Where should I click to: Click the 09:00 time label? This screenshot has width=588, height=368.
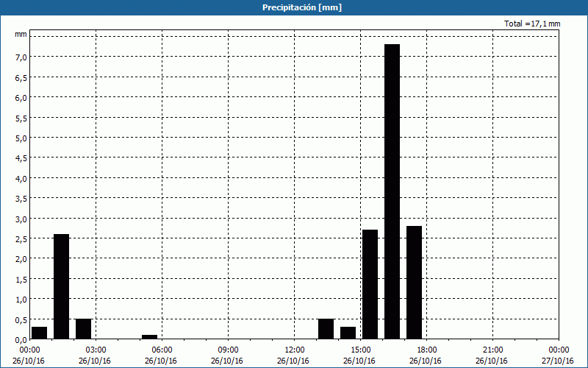coord(228,350)
